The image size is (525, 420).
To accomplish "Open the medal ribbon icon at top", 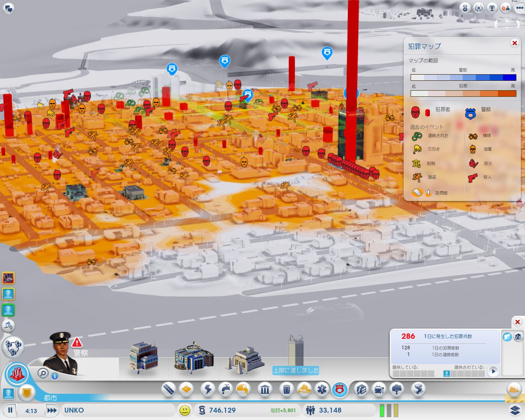I will tap(465, 8).
